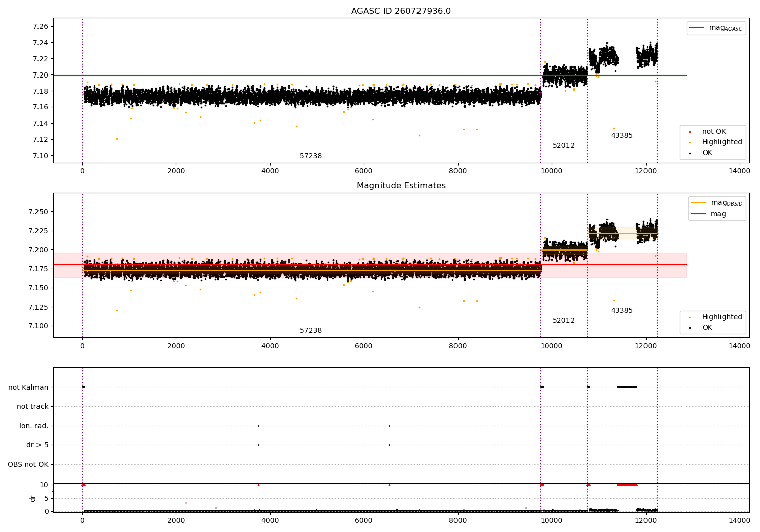Click the 7.26 tick on top plot y-axis
This screenshot has width=760, height=532.
pyautogui.click(x=40, y=26)
